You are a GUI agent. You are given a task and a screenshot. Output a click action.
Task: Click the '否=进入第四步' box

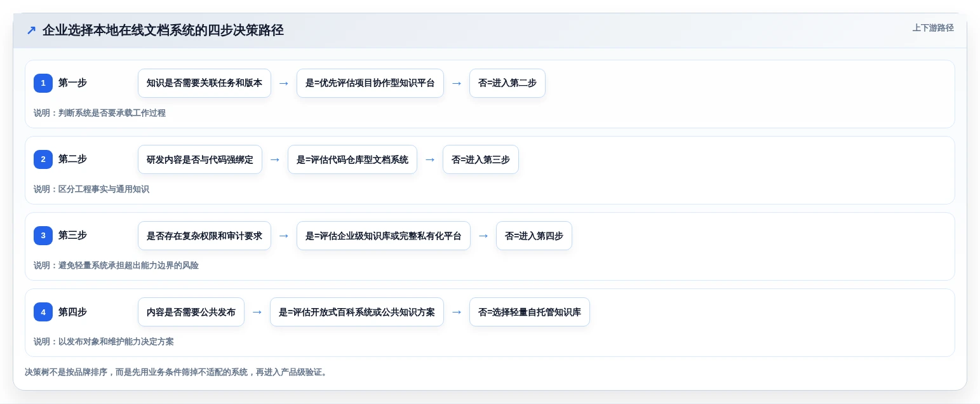pos(534,236)
